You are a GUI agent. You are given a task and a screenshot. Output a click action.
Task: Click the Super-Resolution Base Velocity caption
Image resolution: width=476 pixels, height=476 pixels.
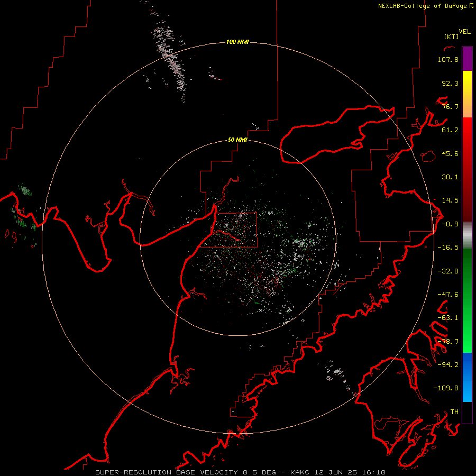tap(241, 472)
